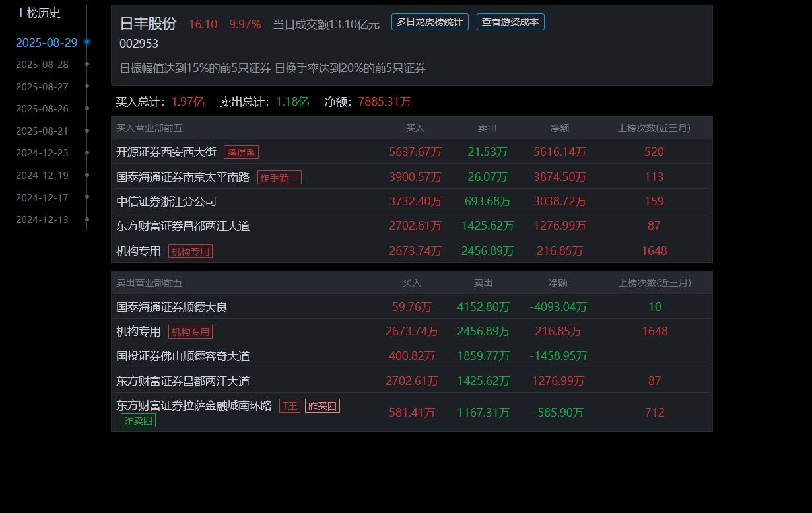Open the 多日龙虎榜统计 button
The width and height of the screenshot is (812, 513).
coord(430,22)
